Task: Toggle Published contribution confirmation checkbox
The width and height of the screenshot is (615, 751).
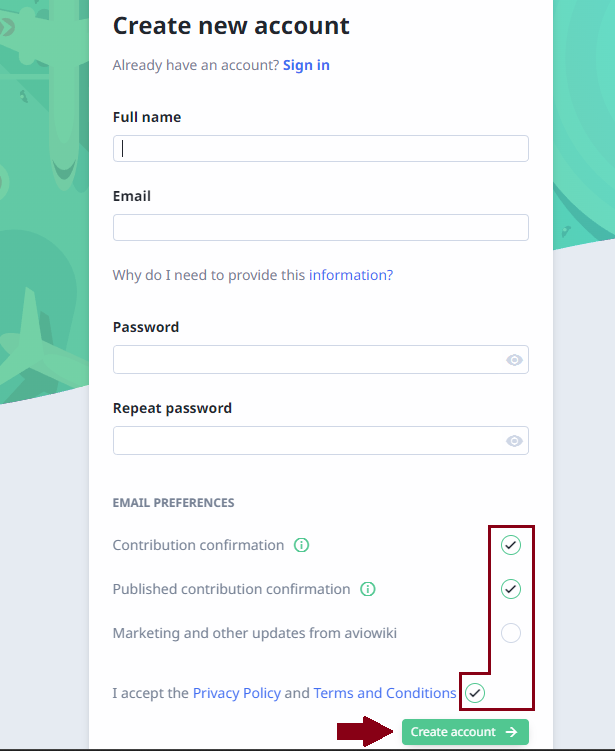Action: click(x=511, y=589)
